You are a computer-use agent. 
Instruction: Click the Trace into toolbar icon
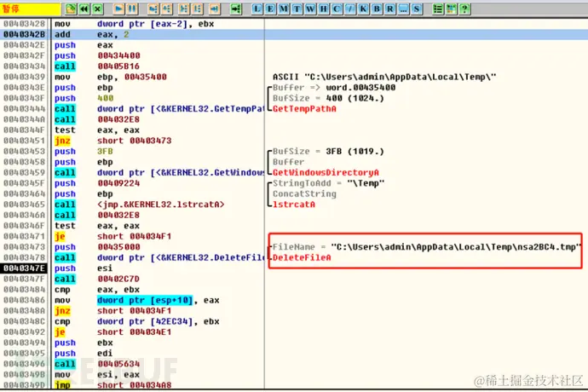click(x=184, y=9)
